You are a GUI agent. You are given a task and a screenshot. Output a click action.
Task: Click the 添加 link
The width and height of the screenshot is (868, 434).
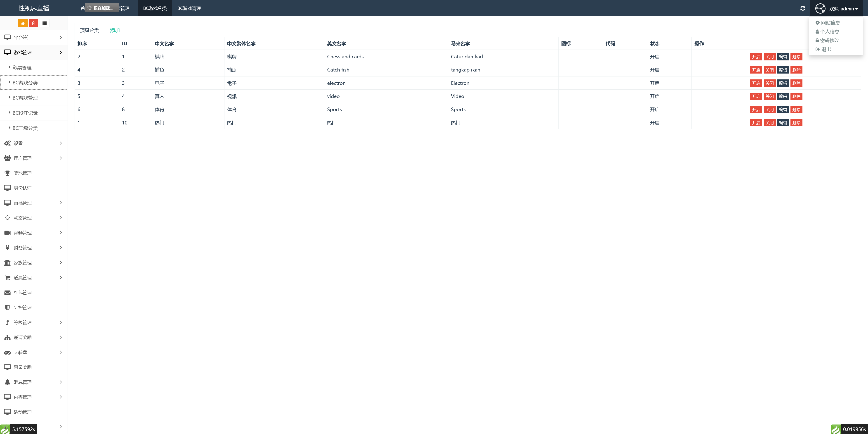tap(115, 30)
